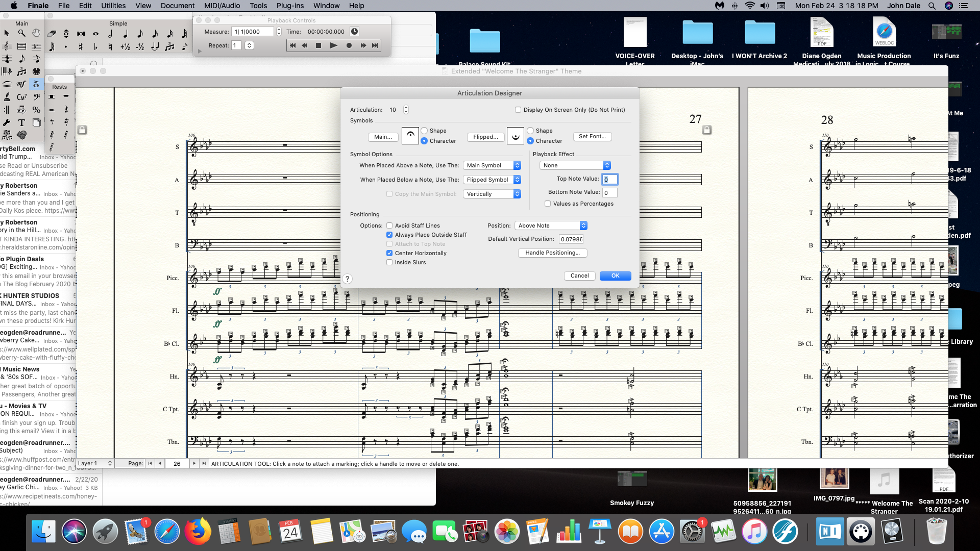Screen dimensions: 980x551
Task: Select the Shape radio for main symbol
Action: [424, 131]
